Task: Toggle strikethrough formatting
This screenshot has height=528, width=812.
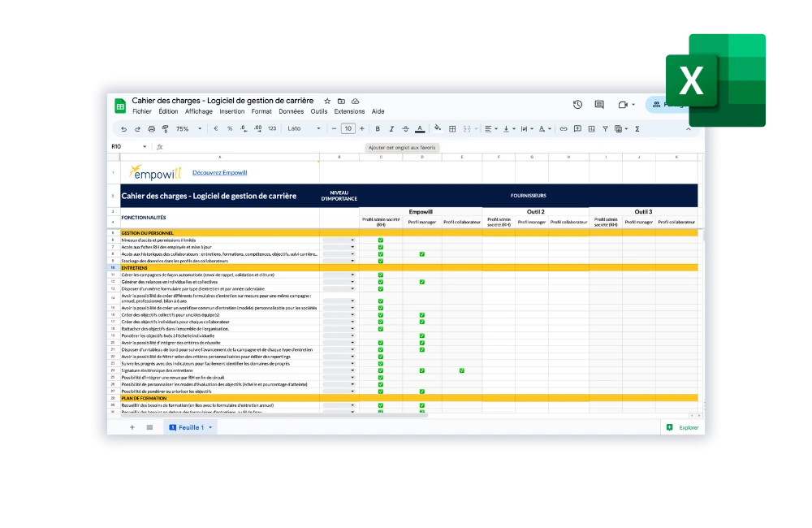Action: [x=405, y=128]
